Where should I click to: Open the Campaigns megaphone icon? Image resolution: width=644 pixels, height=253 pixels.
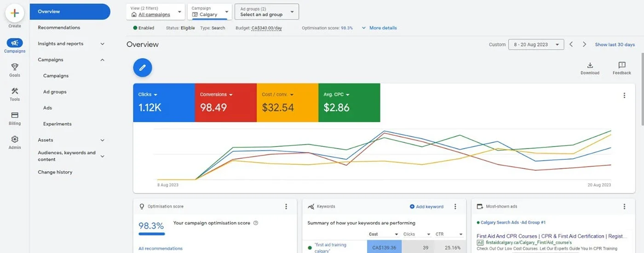point(15,43)
